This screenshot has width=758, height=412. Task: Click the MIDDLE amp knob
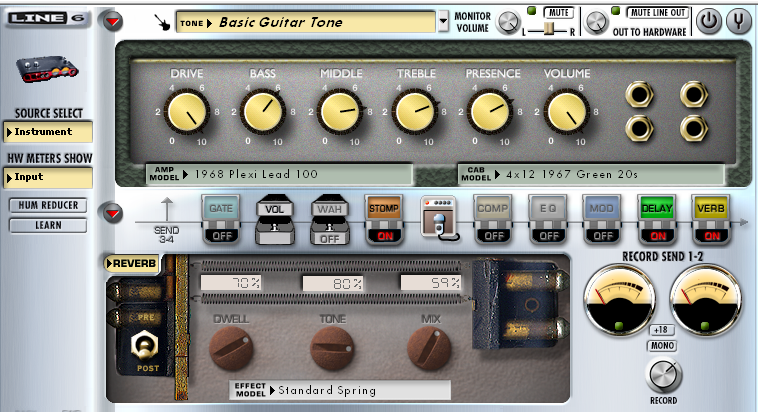[x=339, y=112]
